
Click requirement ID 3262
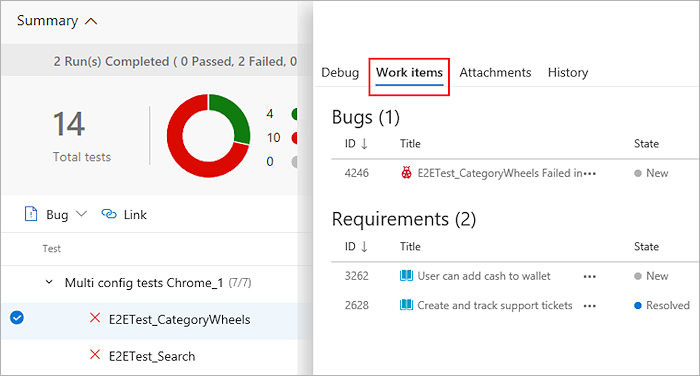click(357, 276)
